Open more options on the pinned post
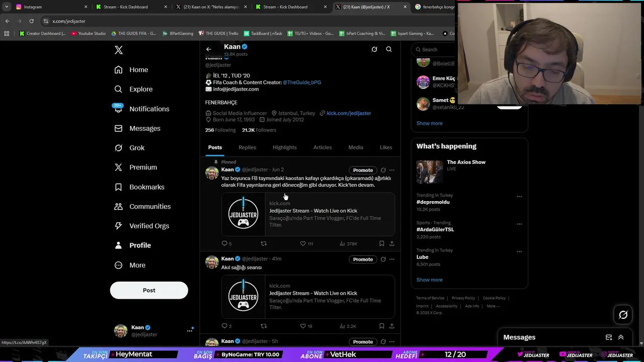644x362 pixels. [392, 170]
